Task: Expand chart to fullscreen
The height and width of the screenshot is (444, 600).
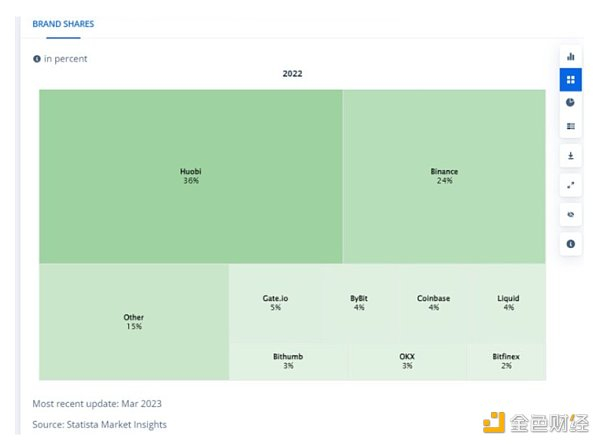Action: coord(571,185)
